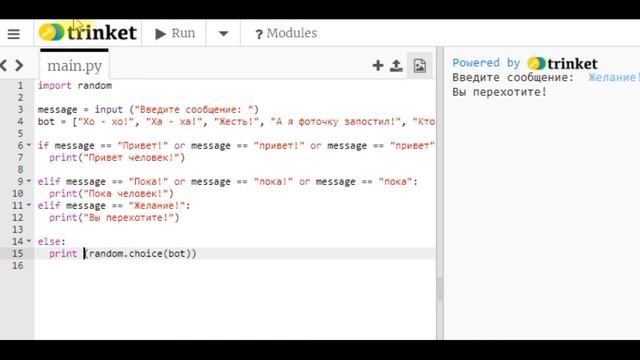Click print("Привет человек!") on line 7
The height and width of the screenshot is (360, 640).
pyautogui.click(x=117, y=158)
